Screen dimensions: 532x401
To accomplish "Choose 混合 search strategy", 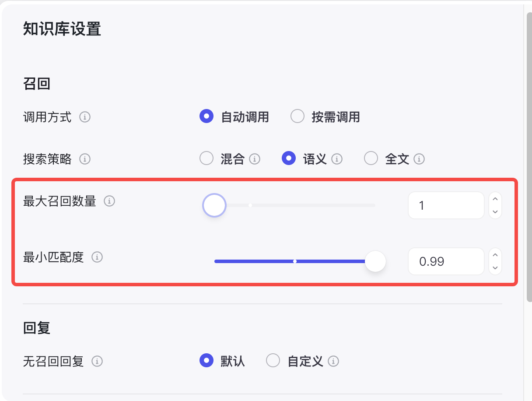I will click(206, 158).
